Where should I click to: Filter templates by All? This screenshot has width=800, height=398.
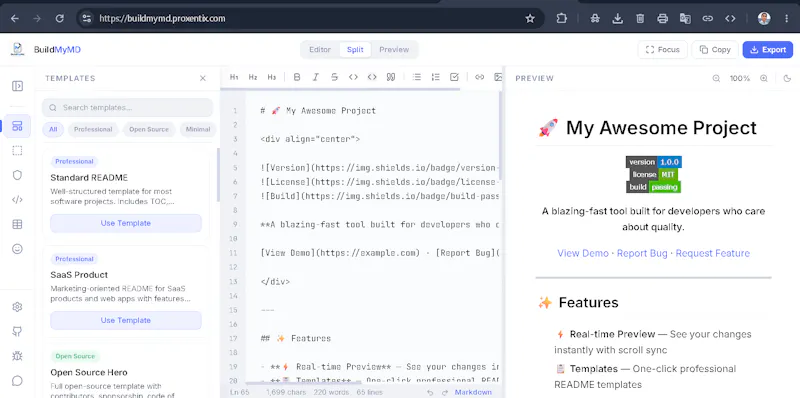53,130
